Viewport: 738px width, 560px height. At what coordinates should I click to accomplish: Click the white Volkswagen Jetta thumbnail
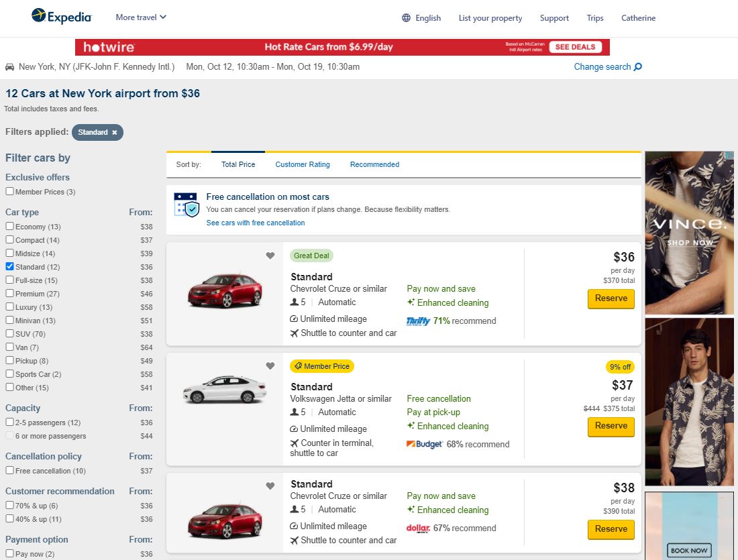(225, 389)
